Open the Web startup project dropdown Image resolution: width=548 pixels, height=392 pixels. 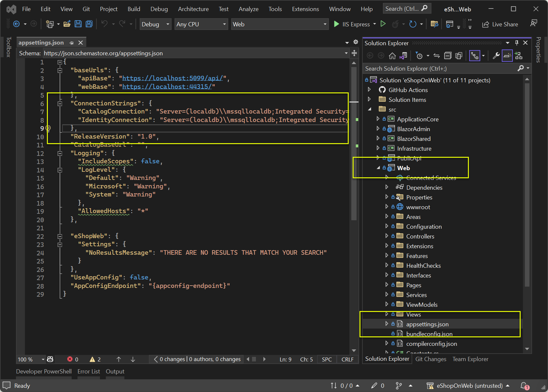tap(280, 24)
